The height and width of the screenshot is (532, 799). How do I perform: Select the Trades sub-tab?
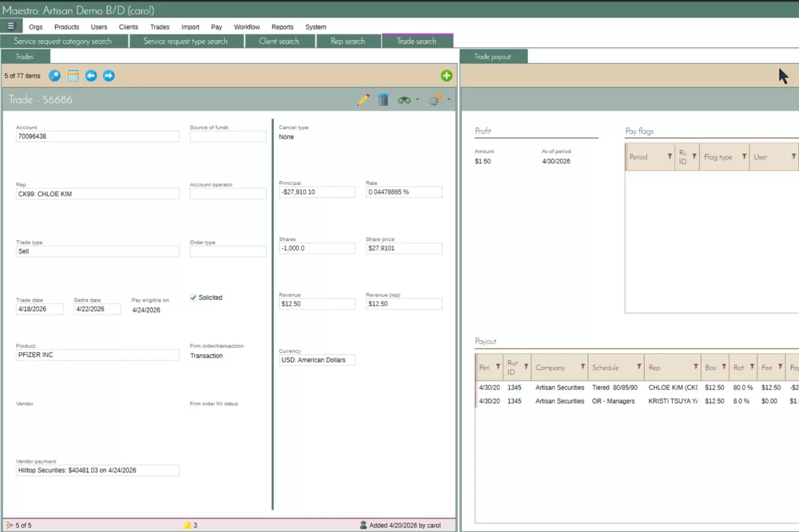coord(25,56)
